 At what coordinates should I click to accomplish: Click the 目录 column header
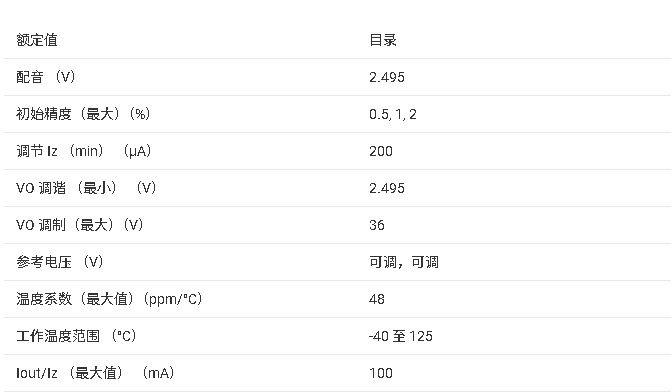click(383, 40)
